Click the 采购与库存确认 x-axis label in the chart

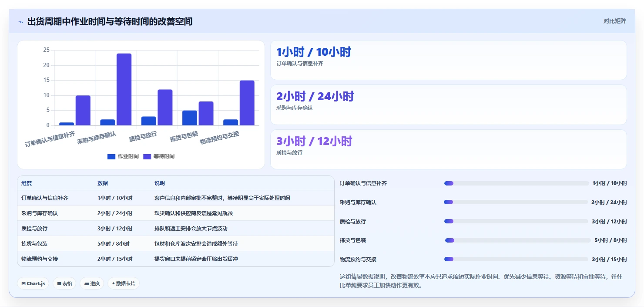[x=97, y=138]
